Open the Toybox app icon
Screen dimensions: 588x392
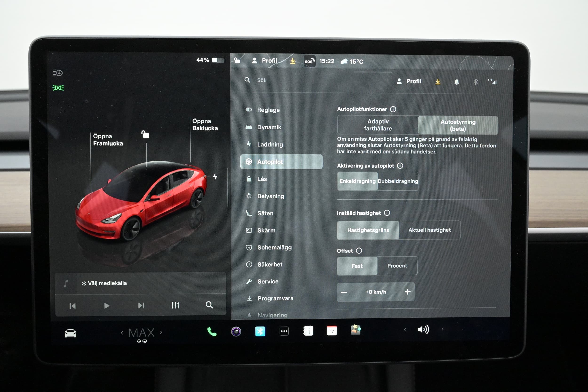tap(355, 330)
